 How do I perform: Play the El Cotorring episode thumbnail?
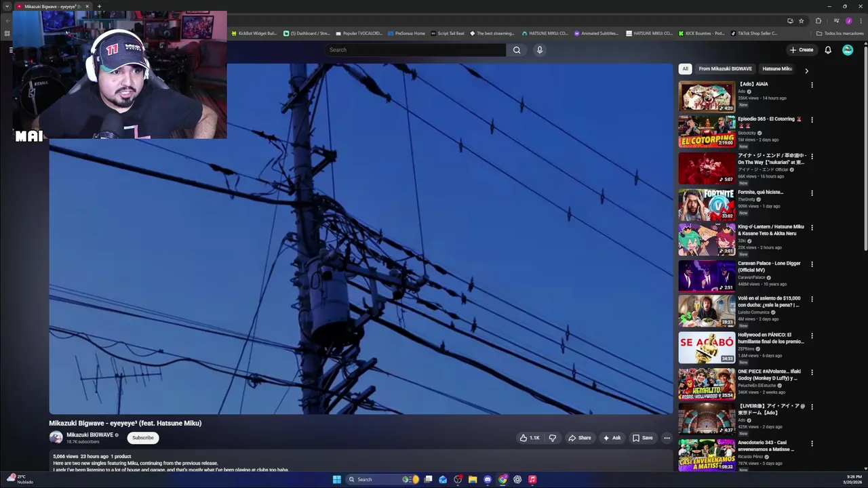click(707, 131)
